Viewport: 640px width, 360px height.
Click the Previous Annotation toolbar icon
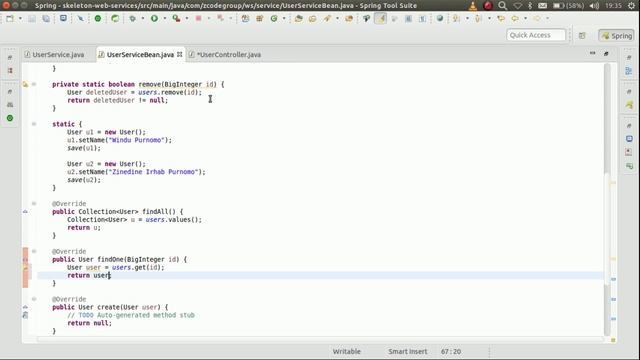[478, 18]
